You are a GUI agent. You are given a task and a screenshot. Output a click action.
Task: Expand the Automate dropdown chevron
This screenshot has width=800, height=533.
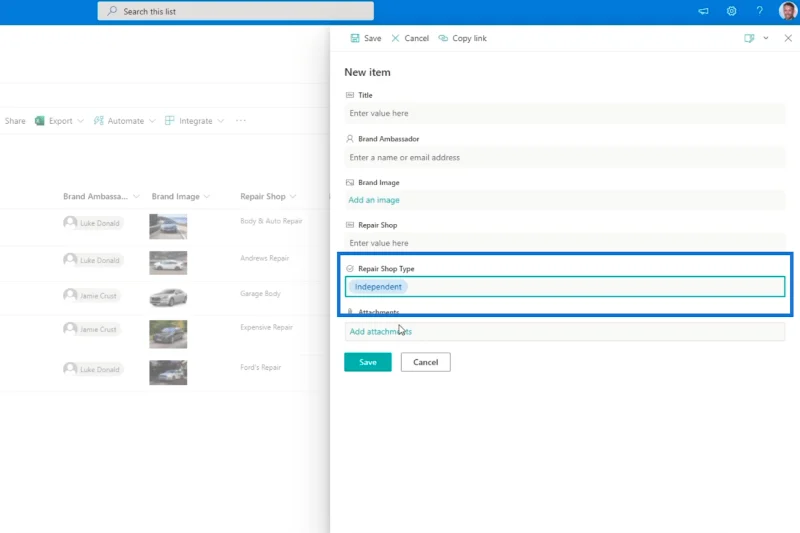point(152,121)
